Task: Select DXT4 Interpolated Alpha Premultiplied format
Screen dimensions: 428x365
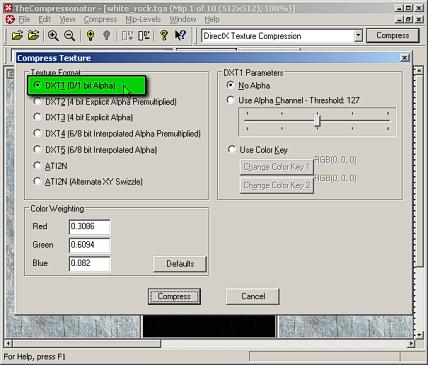Action: coord(117,134)
